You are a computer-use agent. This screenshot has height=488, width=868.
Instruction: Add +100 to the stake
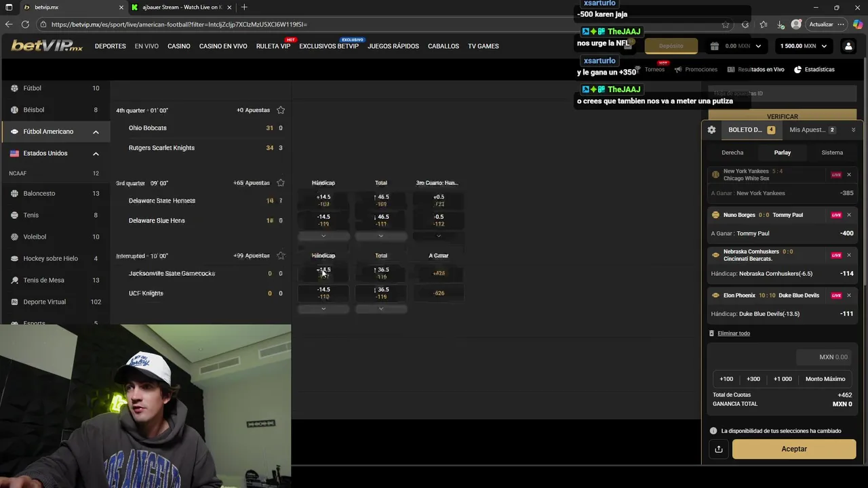point(726,379)
